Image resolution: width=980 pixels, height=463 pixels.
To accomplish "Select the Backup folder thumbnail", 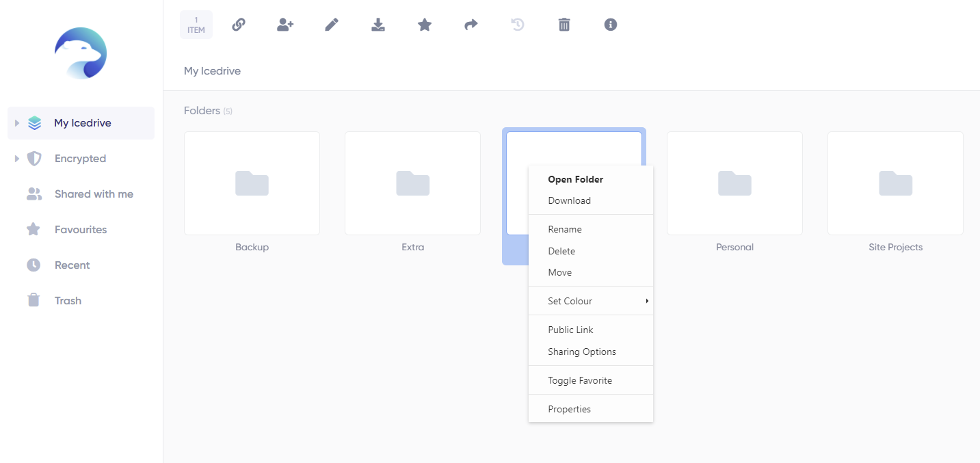I will (252, 183).
